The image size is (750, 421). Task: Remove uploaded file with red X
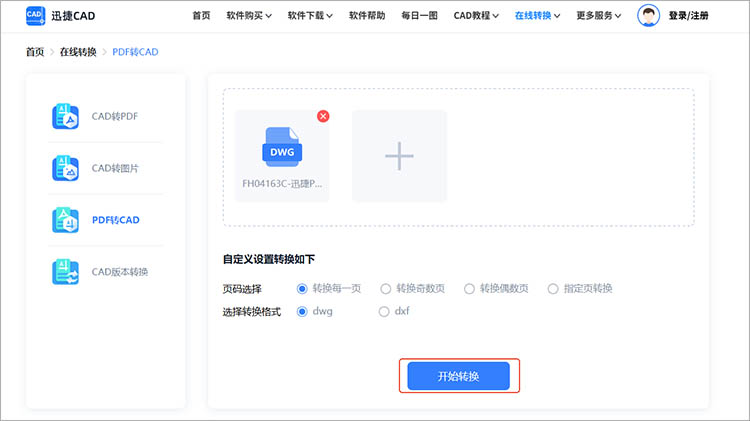(323, 116)
